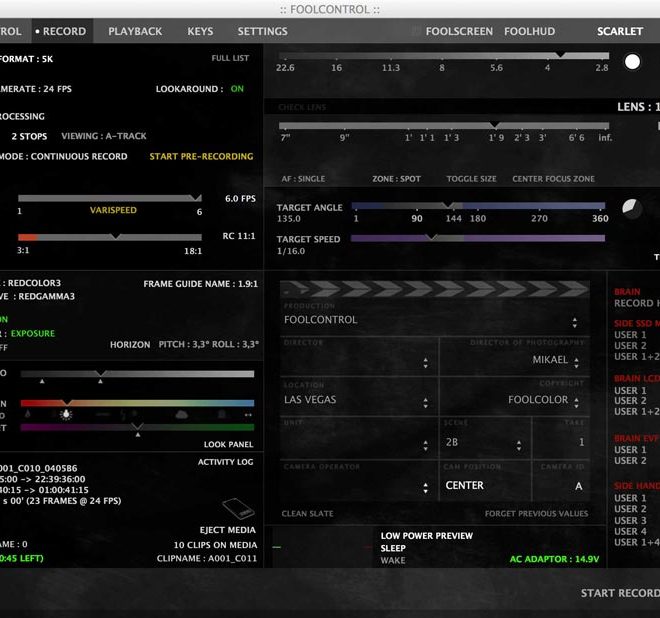Screen dimensions: 660x618
Task: Select the flash white balance preset icon
Action: click(123, 415)
